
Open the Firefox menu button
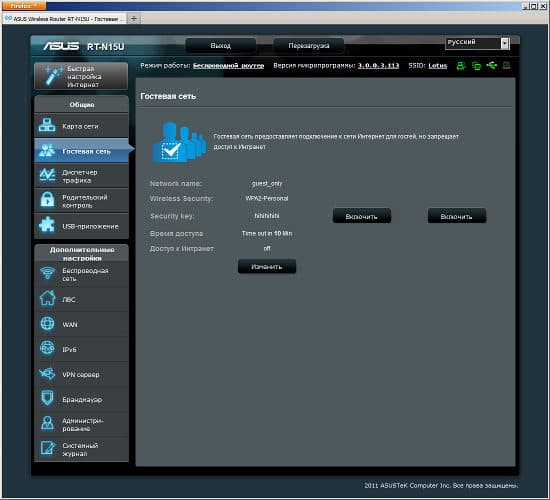pos(24,5)
